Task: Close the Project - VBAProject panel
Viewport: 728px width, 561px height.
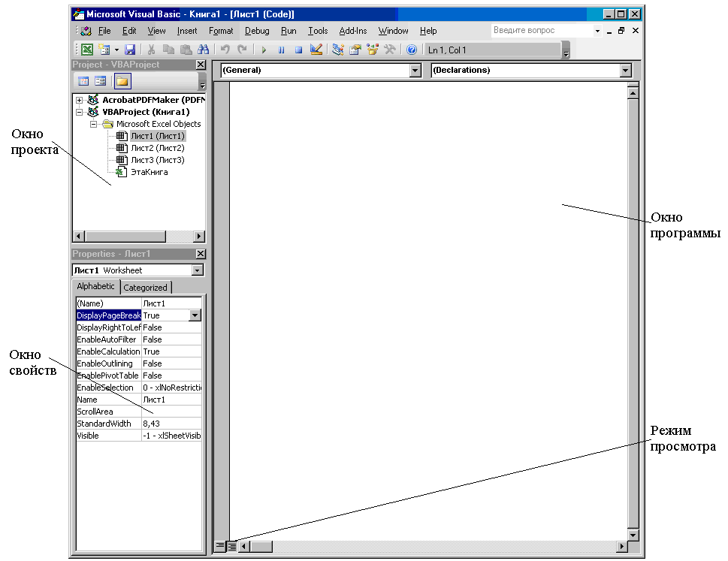Action: coord(201,65)
